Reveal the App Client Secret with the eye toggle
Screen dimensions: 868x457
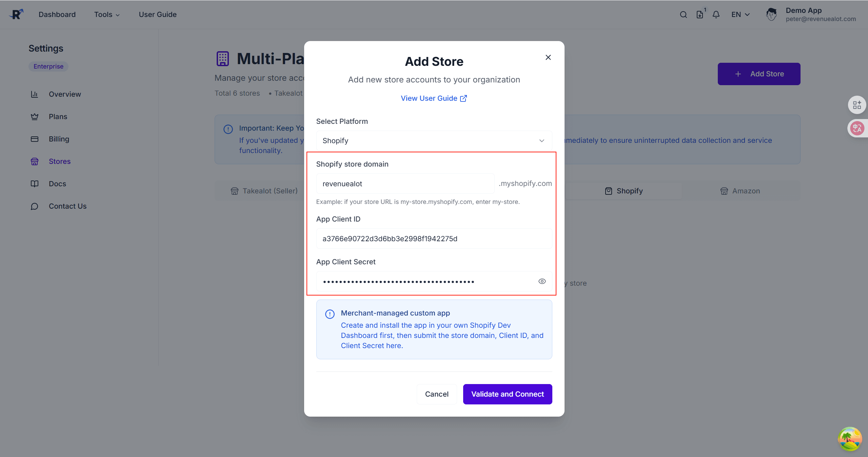(541, 281)
